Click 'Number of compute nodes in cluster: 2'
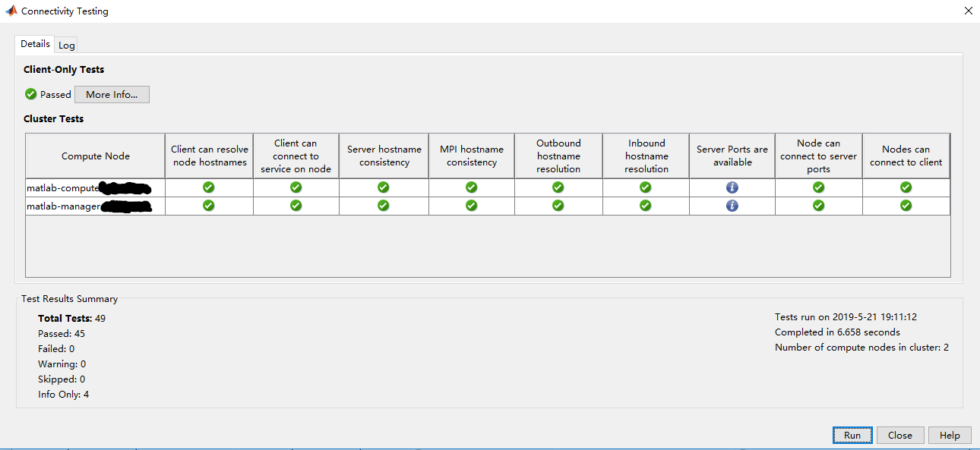 click(861, 348)
